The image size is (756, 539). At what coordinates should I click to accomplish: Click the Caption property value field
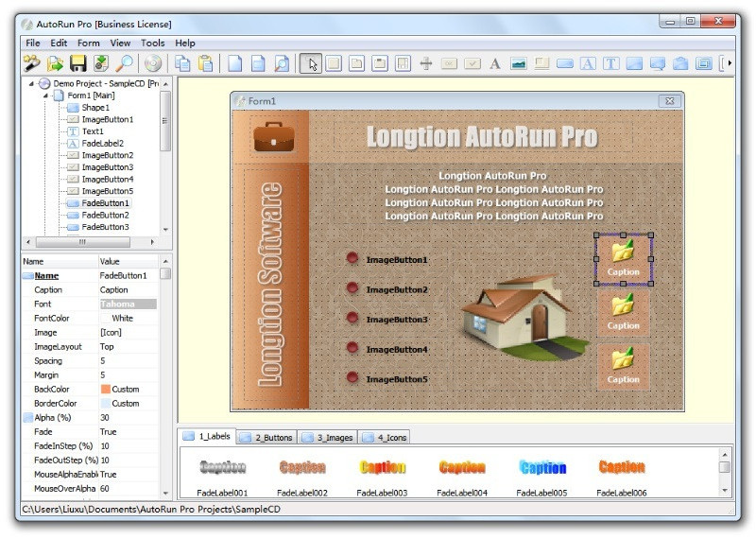point(129,290)
